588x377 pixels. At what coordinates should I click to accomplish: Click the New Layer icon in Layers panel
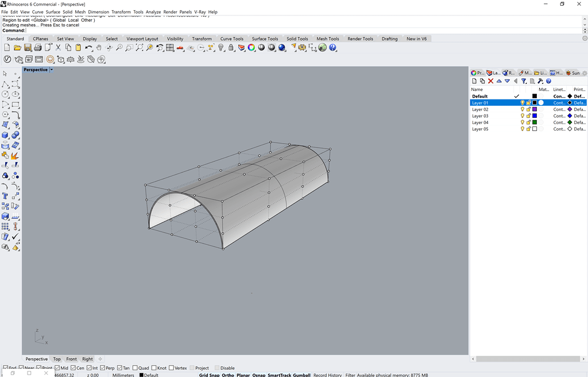pos(474,81)
